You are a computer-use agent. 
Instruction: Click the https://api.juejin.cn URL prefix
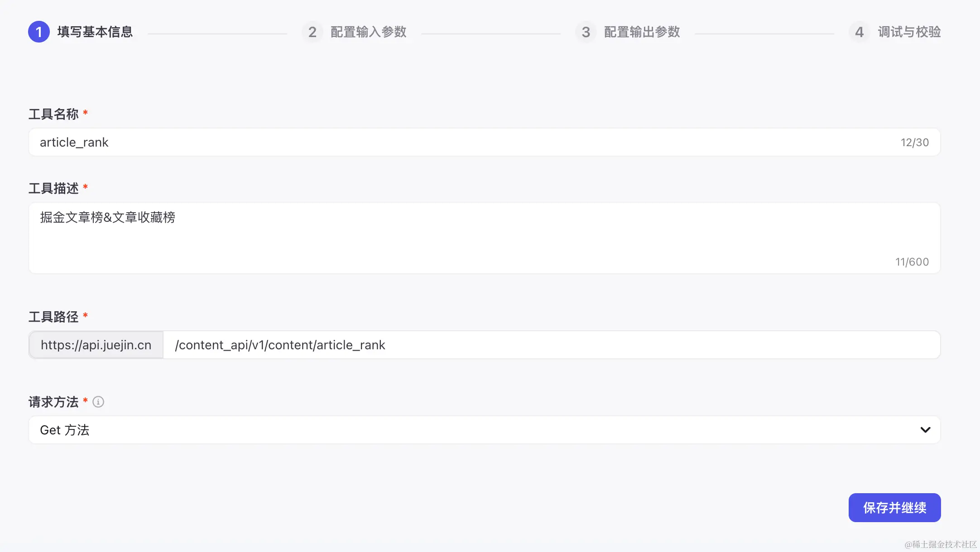click(x=96, y=345)
